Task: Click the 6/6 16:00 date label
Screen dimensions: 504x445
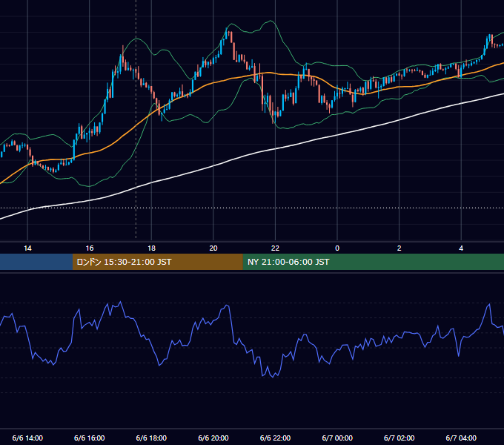Action: [90, 438]
